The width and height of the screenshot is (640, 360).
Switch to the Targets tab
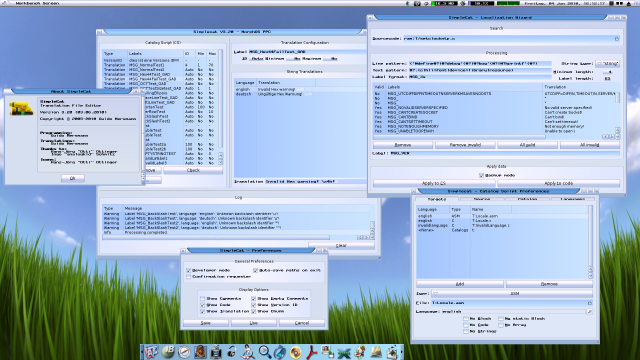pos(436,199)
